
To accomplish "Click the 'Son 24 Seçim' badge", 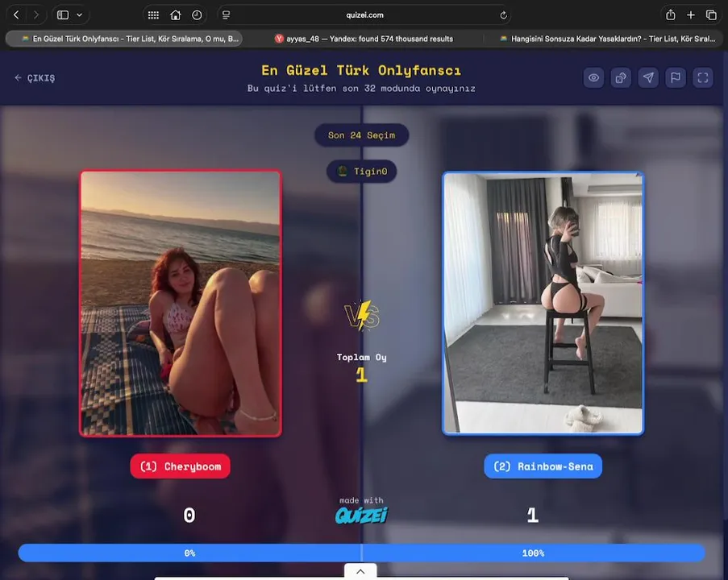I will point(362,135).
